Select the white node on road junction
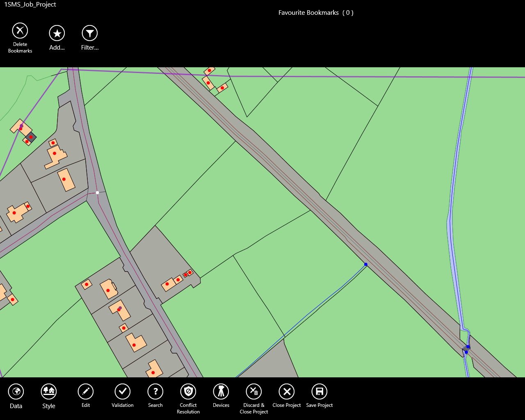525x420 pixels. click(97, 192)
